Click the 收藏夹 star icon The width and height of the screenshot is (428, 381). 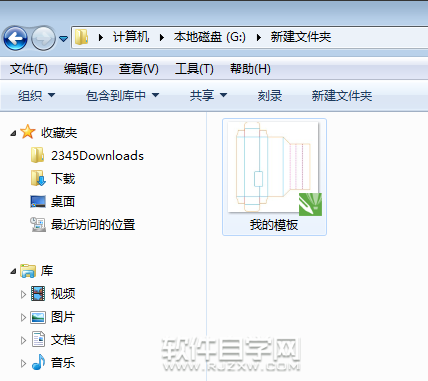tap(28, 132)
